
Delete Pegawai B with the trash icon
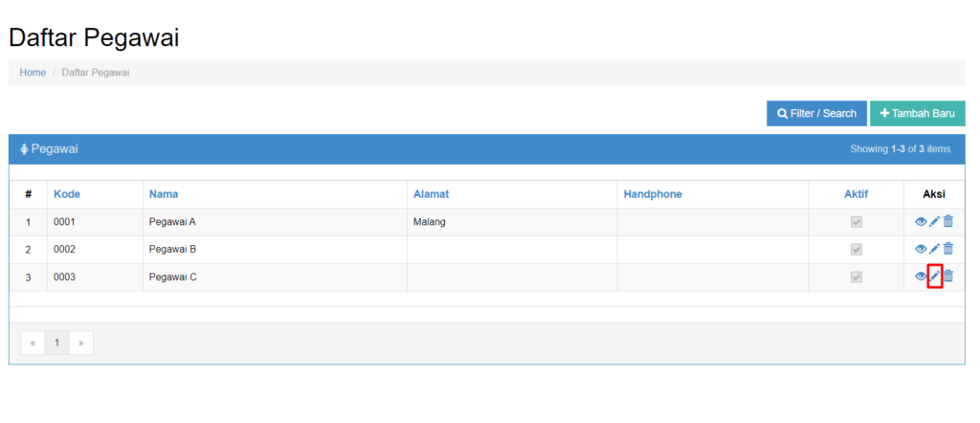click(x=948, y=249)
